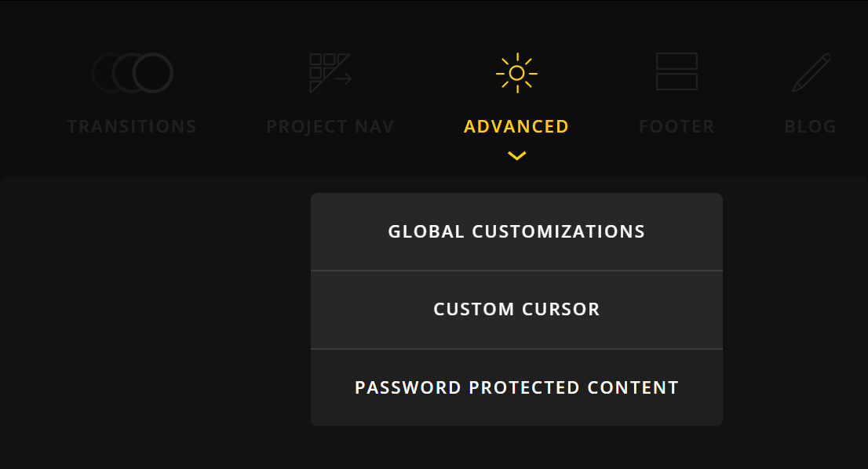The image size is (868, 469).
Task: Click the center circle of the sun icon
Action: [x=516, y=73]
